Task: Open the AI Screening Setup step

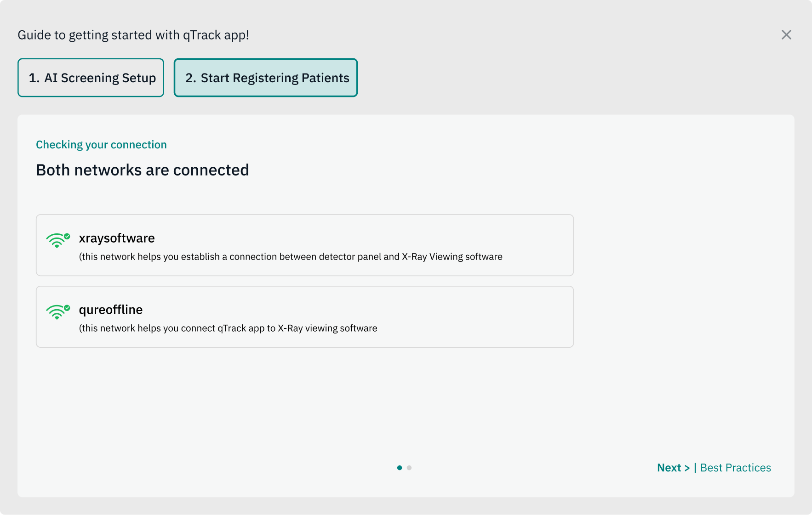Action: 91,78
